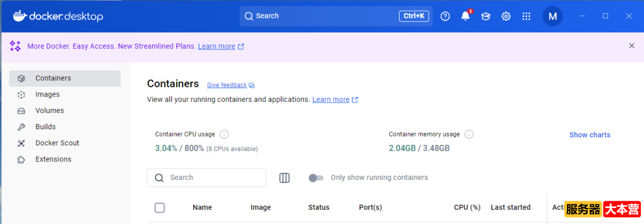Click the feedback speech bubble icon

click(x=252, y=85)
